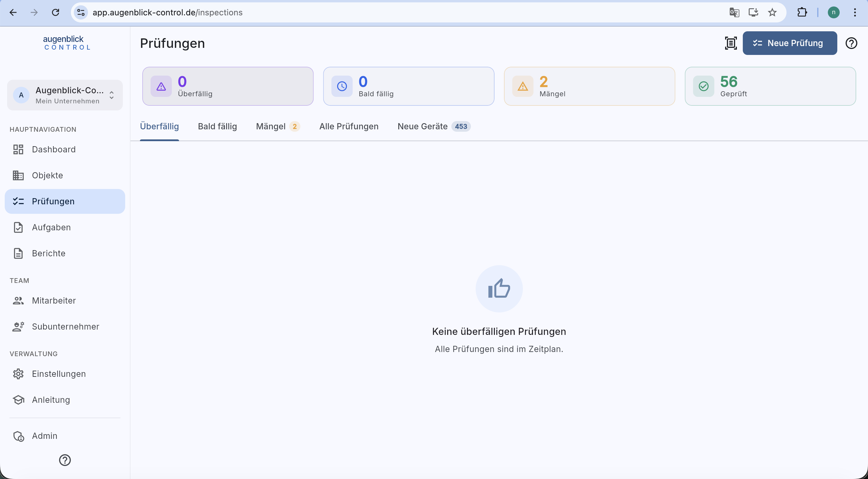Expand the Augenblick-Co... company switcher
This screenshot has height=479, width=868.
click(x=65, y=95)
